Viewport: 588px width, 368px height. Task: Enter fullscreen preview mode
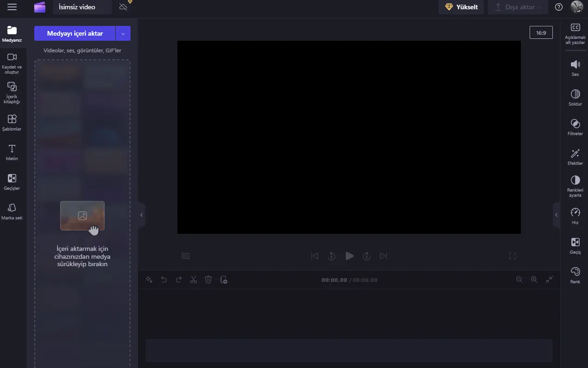[x=513, y=256]
